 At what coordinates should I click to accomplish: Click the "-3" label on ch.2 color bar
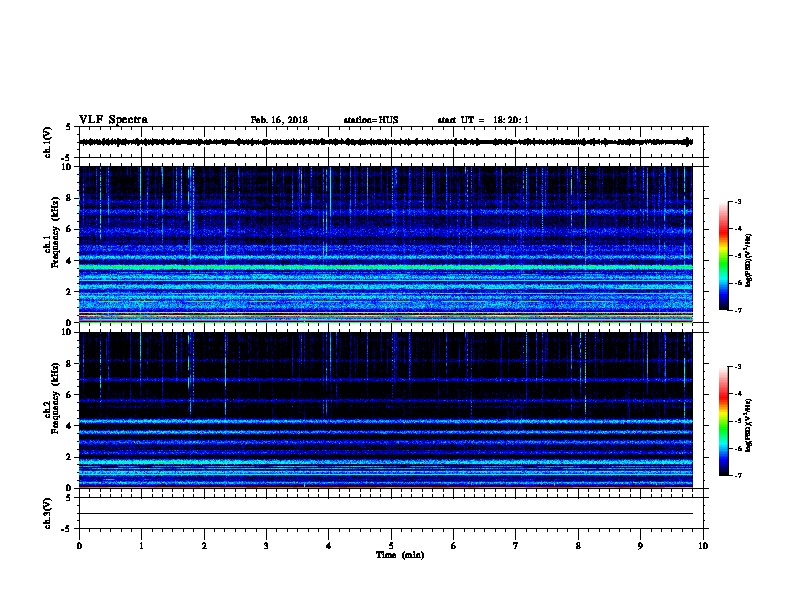pos(738,367)
